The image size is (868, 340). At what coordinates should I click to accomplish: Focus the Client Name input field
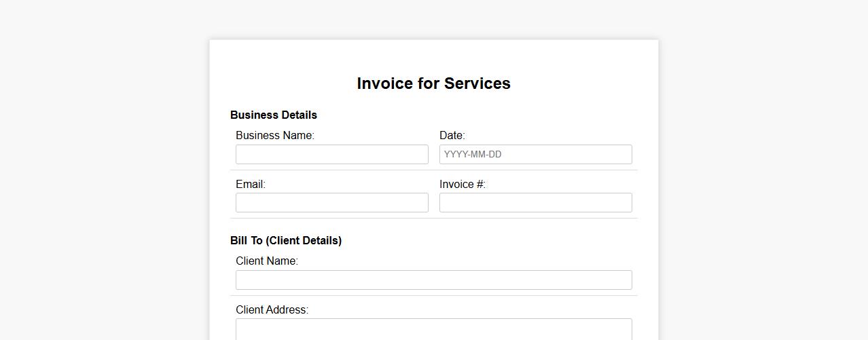tap(434, 280)
